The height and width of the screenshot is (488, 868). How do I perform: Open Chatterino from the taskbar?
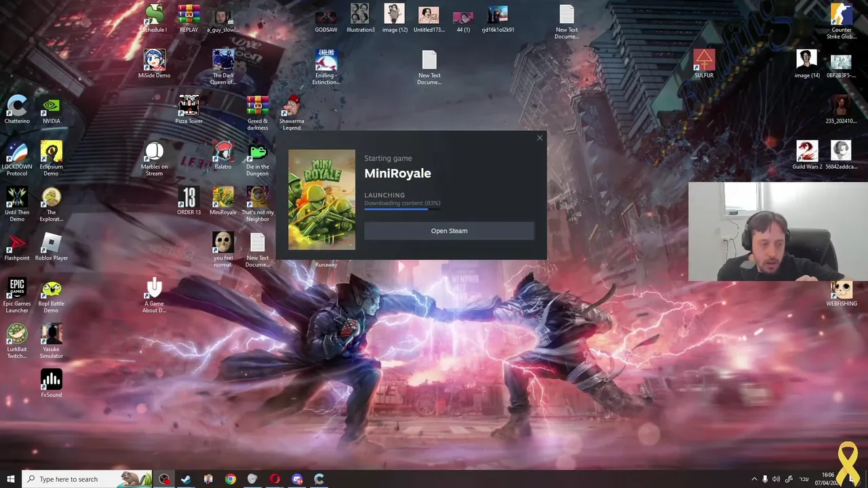pos(319,479)
